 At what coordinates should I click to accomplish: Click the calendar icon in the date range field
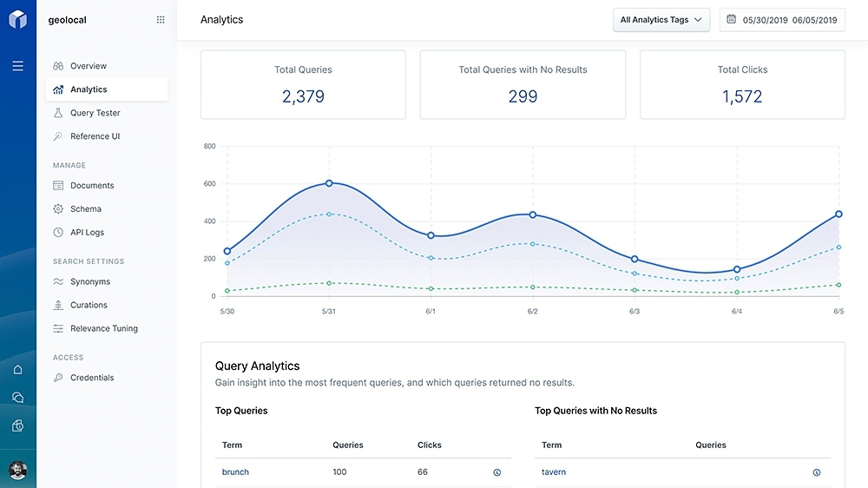pos(731,19)
